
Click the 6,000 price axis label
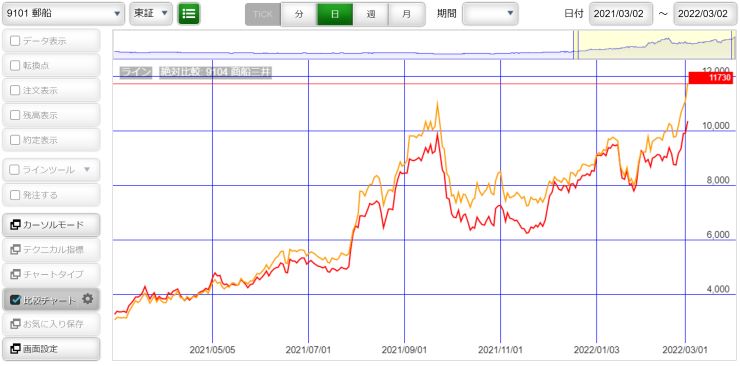[x=717, y=235]
